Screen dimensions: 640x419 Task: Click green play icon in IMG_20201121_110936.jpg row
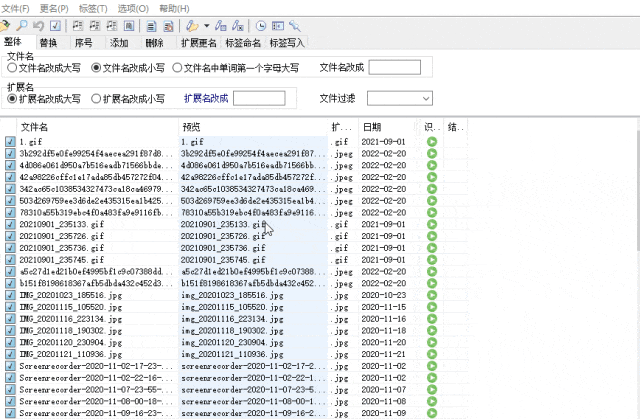432,354
